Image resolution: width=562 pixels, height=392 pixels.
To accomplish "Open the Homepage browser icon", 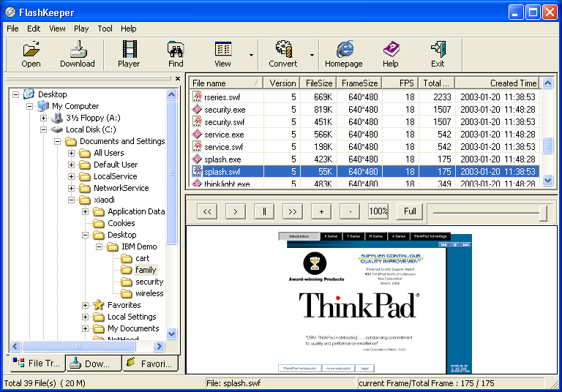I will 345,49.
